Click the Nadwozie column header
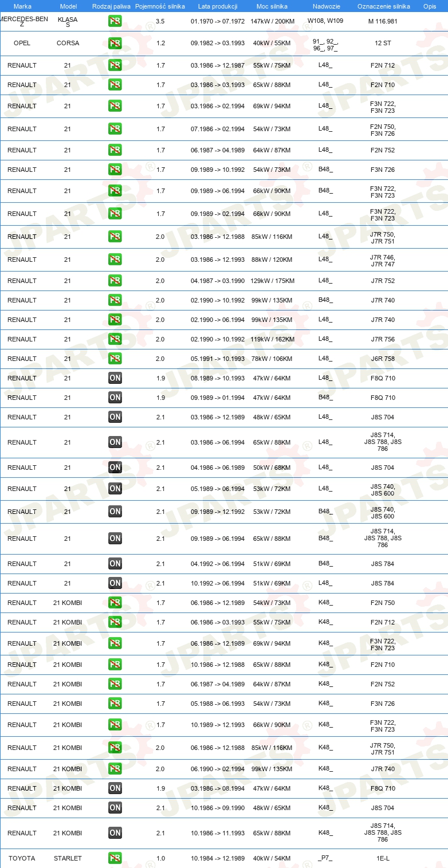This screenshot has width=448, height=868. (325, 6)
